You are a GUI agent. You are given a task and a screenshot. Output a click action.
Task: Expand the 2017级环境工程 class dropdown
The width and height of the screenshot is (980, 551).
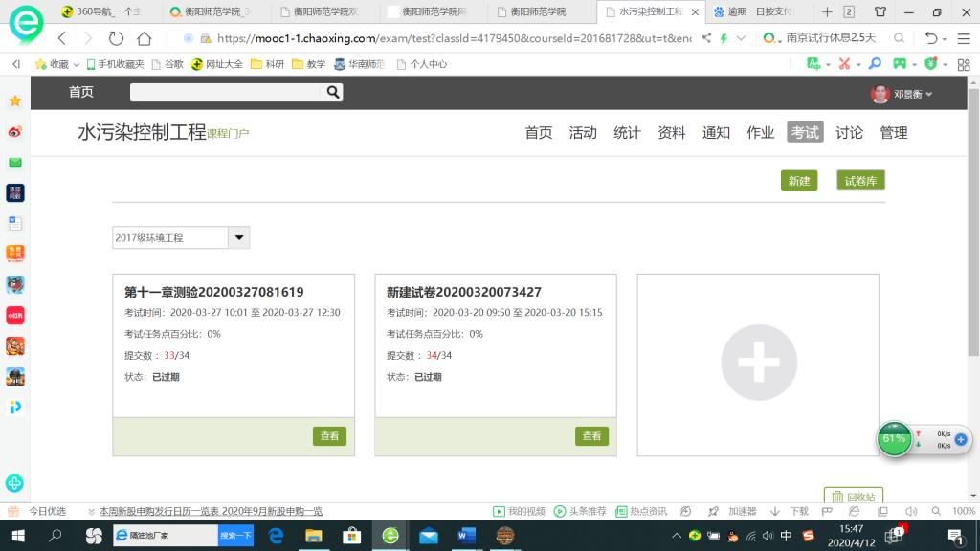[x=238, y=237]
